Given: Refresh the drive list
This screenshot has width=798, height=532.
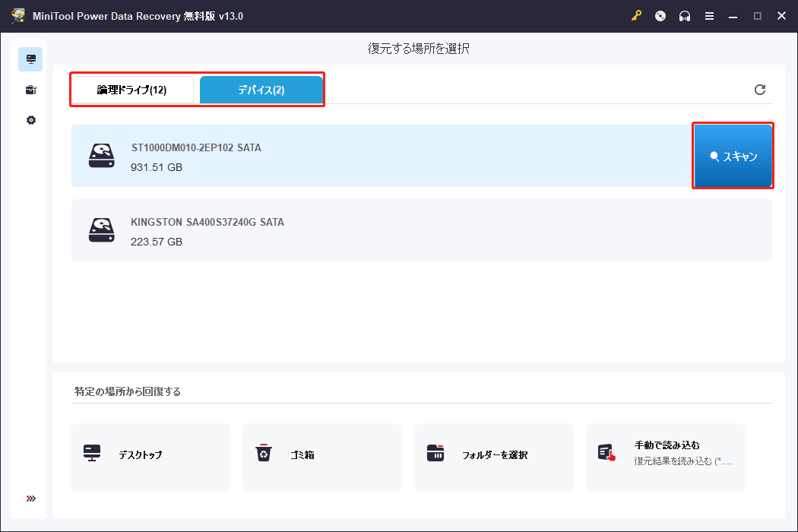Looking at the screenshot, I should pyautogui.click(x=760, y=90).
